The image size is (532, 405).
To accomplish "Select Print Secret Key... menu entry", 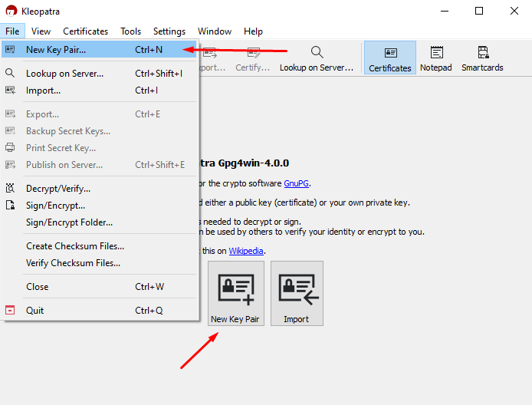I will (99, 148).
